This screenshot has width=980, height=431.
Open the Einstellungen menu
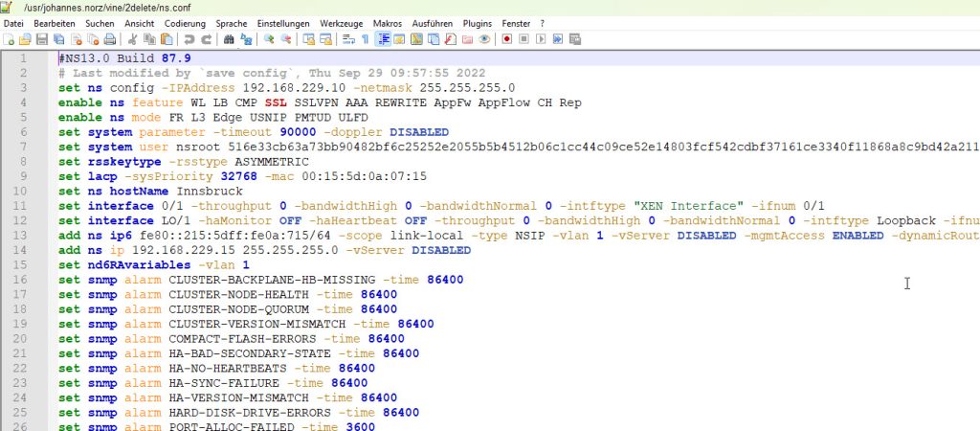tap(283, 24)
